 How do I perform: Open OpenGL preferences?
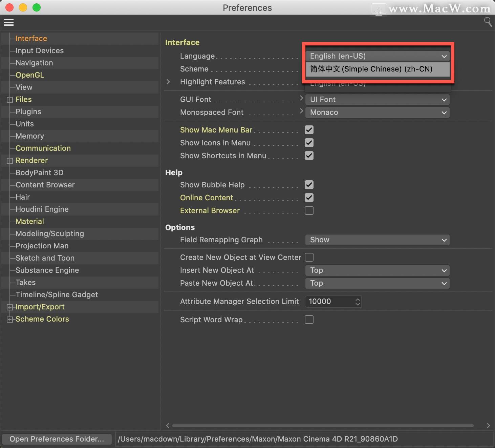[x=30, y=75]
